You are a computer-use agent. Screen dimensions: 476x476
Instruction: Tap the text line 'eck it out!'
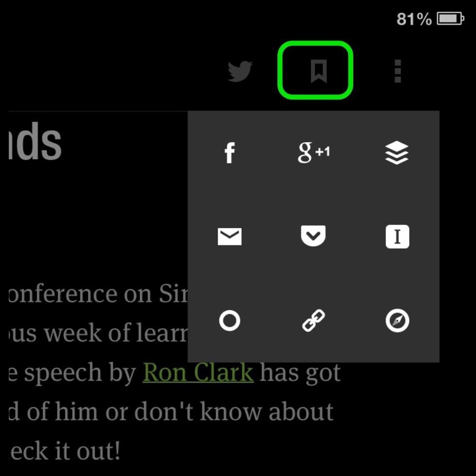[x=65, y=451]
